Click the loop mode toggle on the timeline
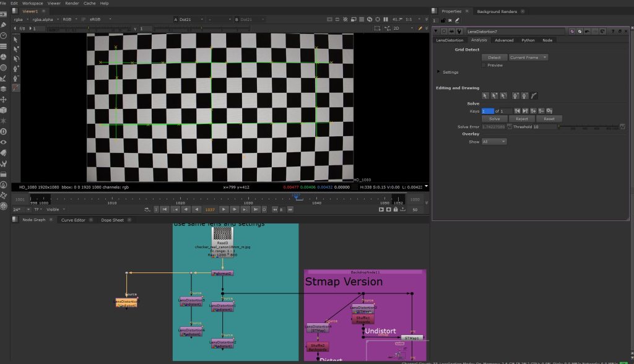The width and height of the screenshot is (634, 364). (147, 209)
